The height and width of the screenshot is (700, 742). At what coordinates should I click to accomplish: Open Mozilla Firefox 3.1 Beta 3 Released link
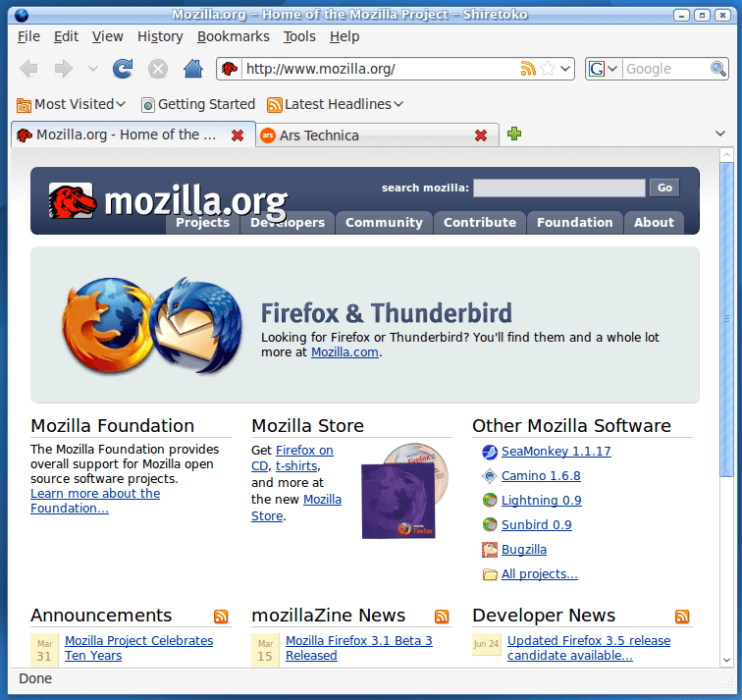pyautogui.click(x=358, y=648)
